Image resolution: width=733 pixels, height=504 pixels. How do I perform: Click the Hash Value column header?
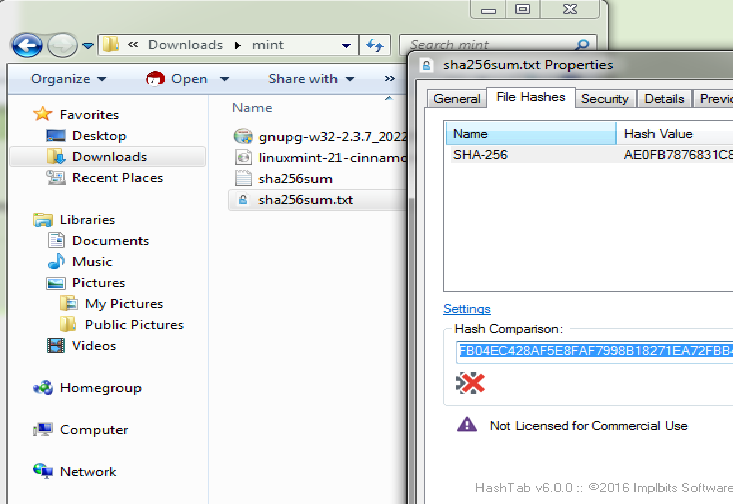click(x=675, y=134)
